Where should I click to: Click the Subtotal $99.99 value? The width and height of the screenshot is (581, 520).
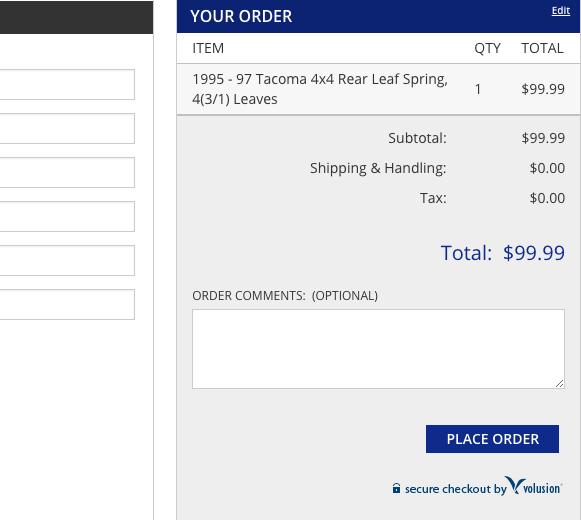pyautogui.click(x=543, y=138)
